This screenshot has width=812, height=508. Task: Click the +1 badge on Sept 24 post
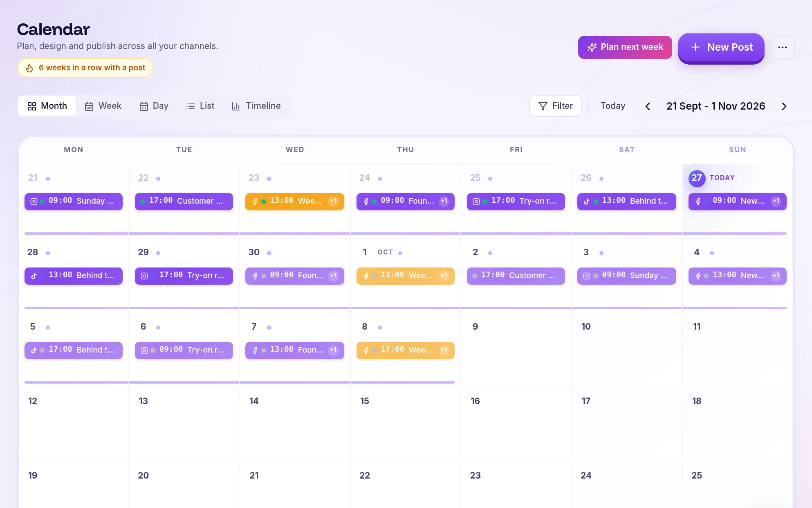(x=444, y=201)
